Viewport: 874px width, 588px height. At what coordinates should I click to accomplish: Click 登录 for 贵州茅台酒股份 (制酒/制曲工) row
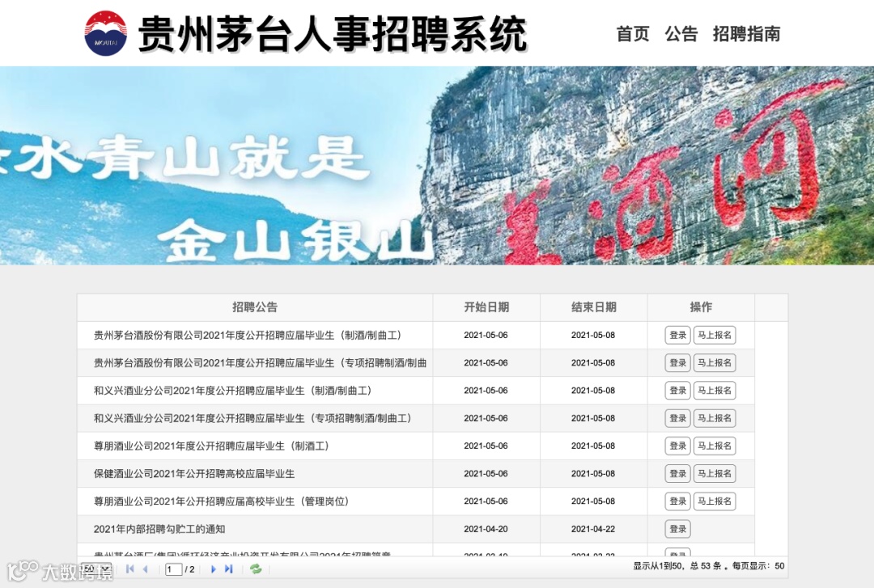click(678, 335)
